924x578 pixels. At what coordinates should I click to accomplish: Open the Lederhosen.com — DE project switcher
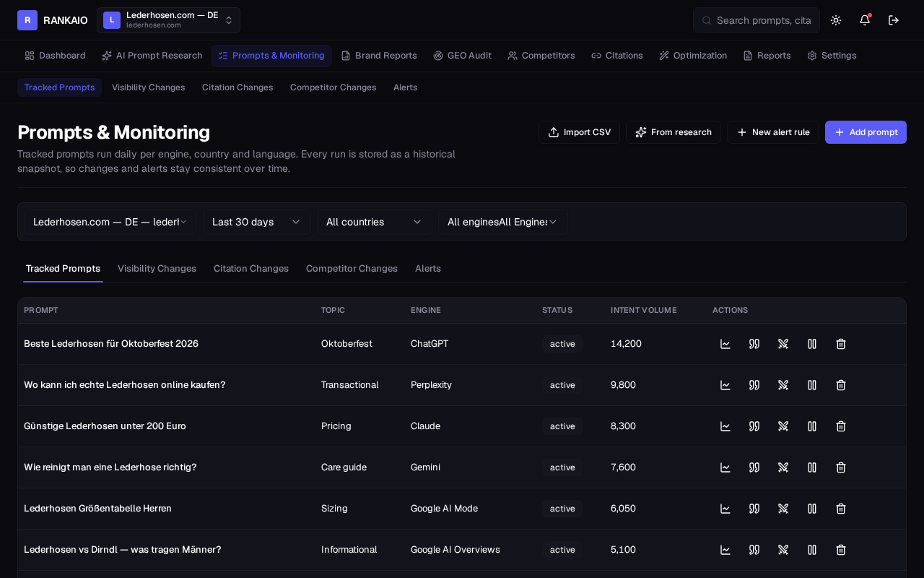click(x=168, y=20)
